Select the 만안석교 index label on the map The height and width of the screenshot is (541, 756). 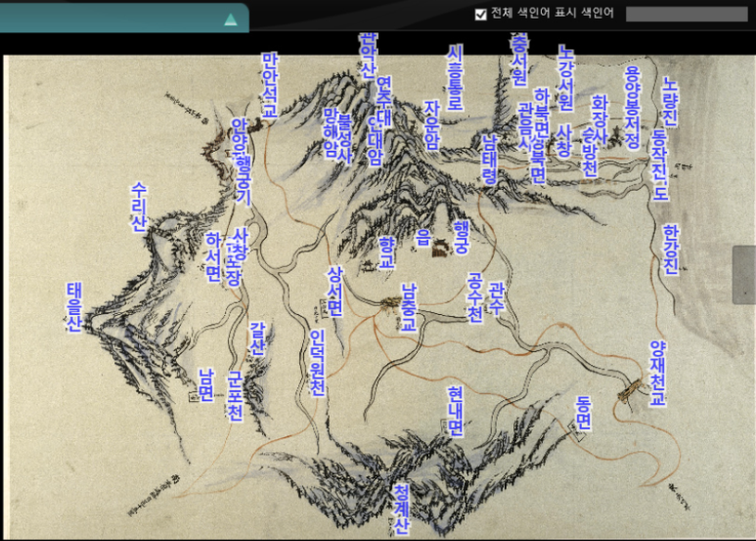tap(270, 85)
